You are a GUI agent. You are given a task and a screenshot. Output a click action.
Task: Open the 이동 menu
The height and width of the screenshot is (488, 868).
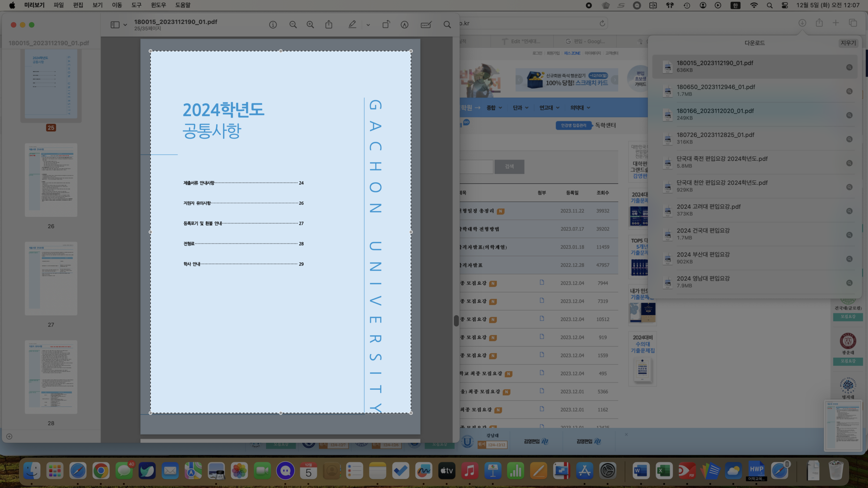[x=117, y=5]
